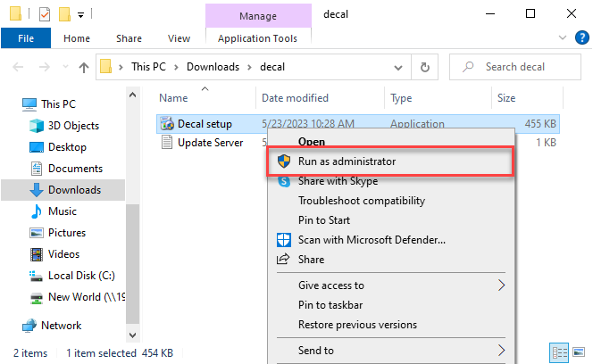Switch to the View ribbon tab

[x=179, y=38]
